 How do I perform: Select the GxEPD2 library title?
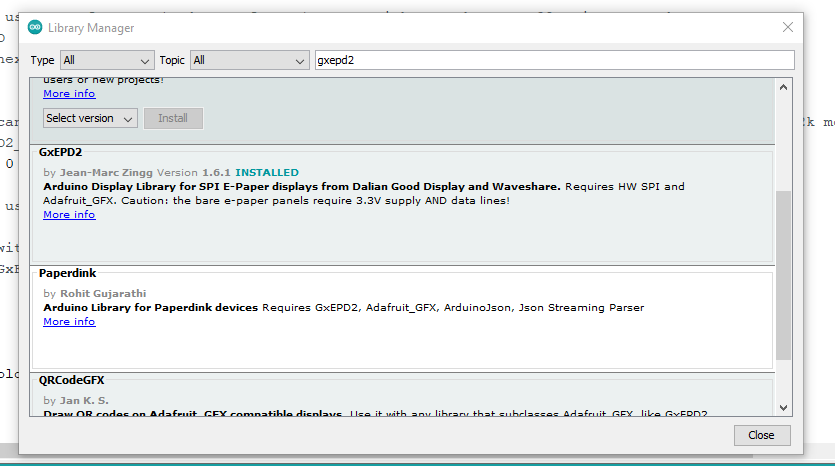pos(60,152)
